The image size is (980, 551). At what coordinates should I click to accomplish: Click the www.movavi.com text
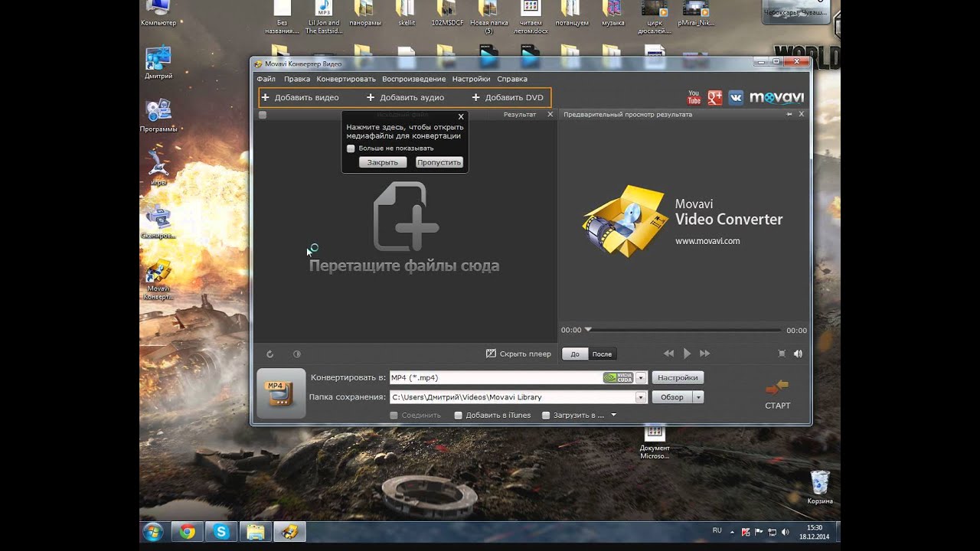(707, 241)
